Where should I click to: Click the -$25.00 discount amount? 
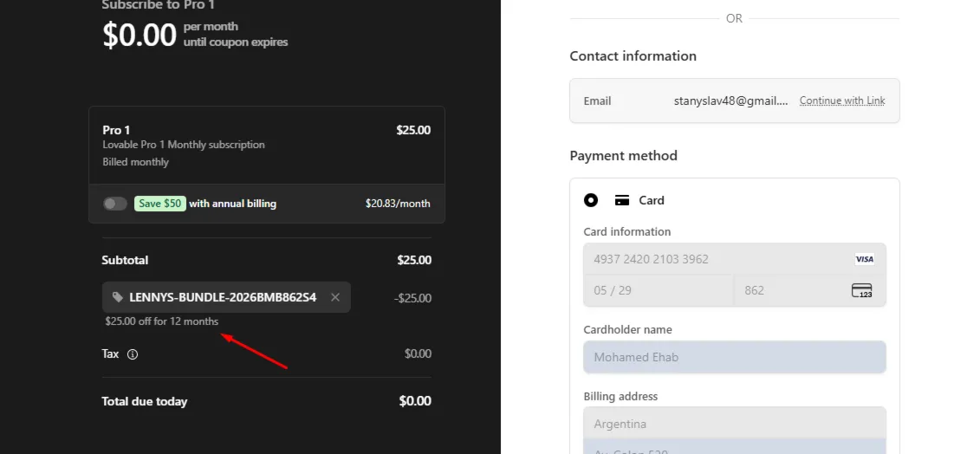(x=412, y=298)
